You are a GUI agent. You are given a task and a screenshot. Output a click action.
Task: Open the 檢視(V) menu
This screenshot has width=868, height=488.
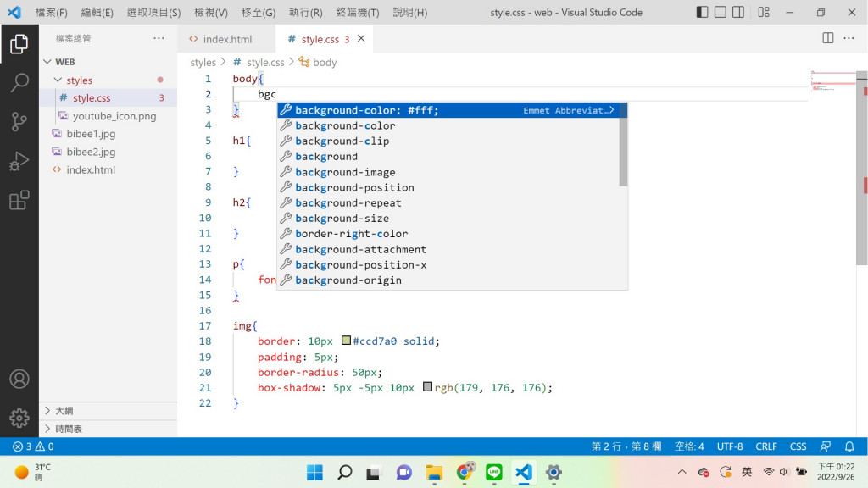211,12
